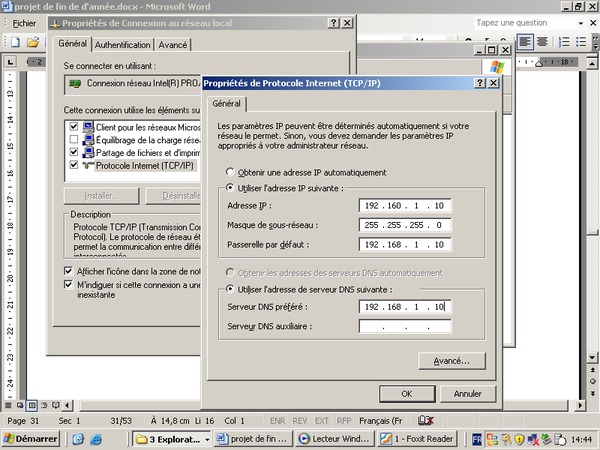Click the Windows flag logo in background window
Image resolution: width=600 pixels, height=450 pixels.
click(x=497, y=67)
